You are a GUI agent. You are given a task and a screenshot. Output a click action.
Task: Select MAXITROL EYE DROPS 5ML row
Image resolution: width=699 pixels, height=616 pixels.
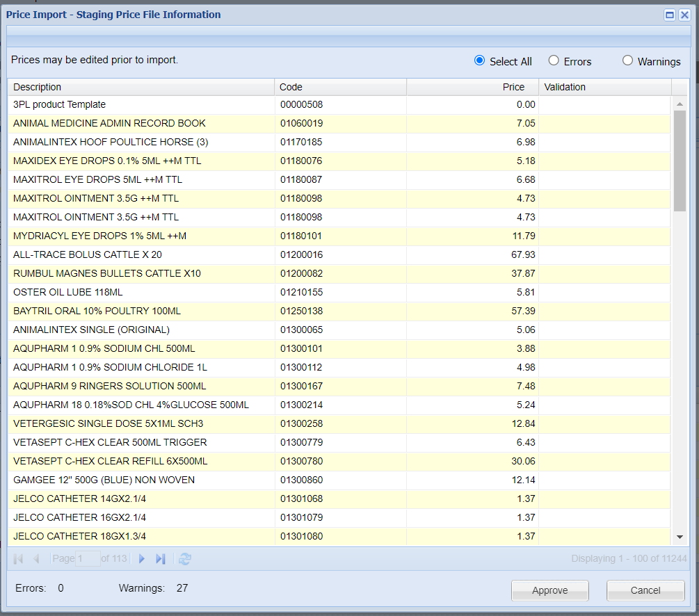click(339, 179)
